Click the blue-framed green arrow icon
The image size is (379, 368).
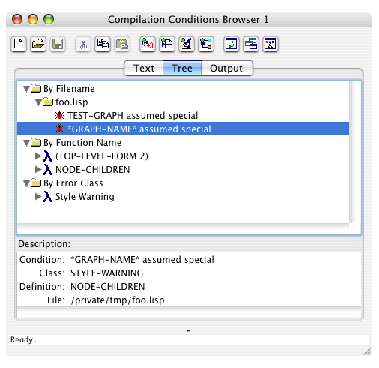pos(232,44)
